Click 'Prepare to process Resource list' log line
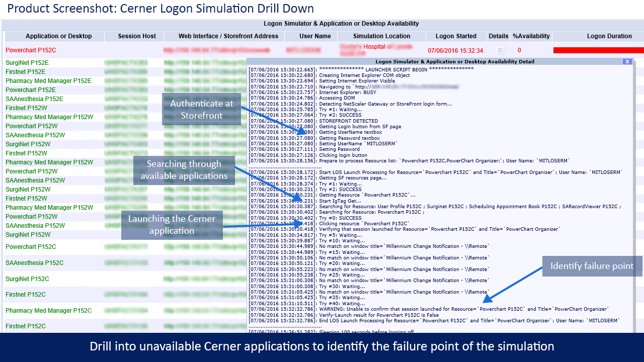The image size is (644, 362). coord(409,161)
